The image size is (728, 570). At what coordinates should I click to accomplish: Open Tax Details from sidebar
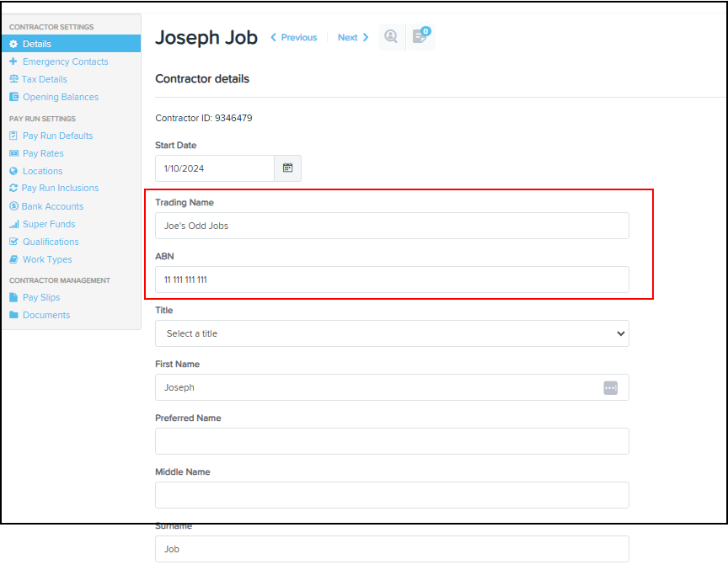(44, 79)
